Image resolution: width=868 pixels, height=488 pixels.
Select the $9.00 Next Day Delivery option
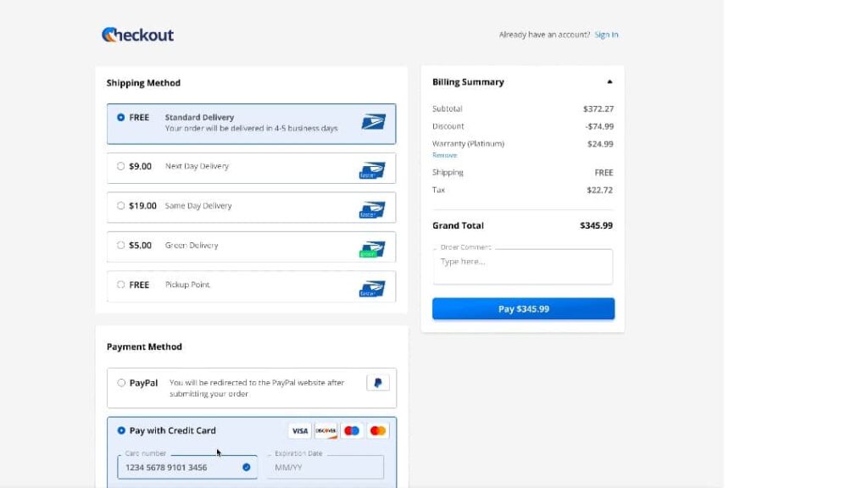tap(121, 167)
